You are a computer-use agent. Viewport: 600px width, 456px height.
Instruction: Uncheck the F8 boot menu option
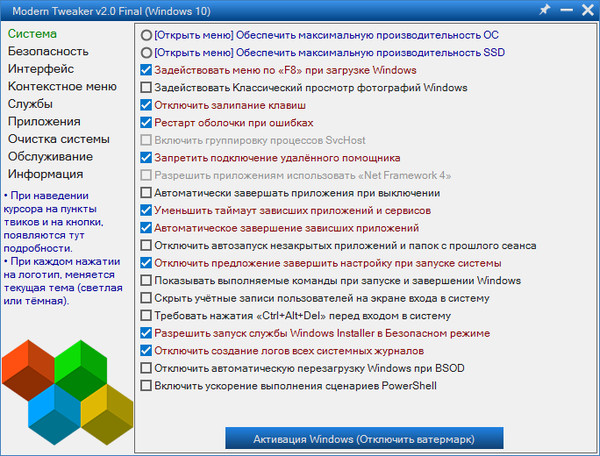click(x=146, y=70)
